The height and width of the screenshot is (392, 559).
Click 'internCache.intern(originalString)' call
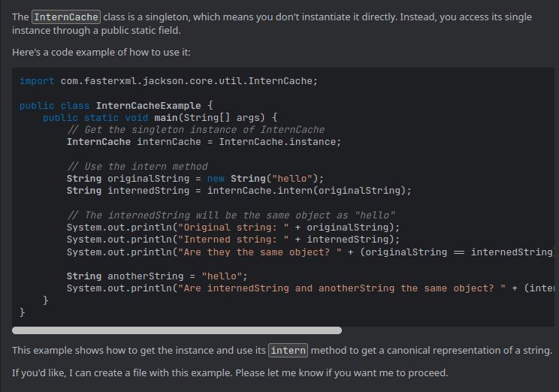point(309,191)
